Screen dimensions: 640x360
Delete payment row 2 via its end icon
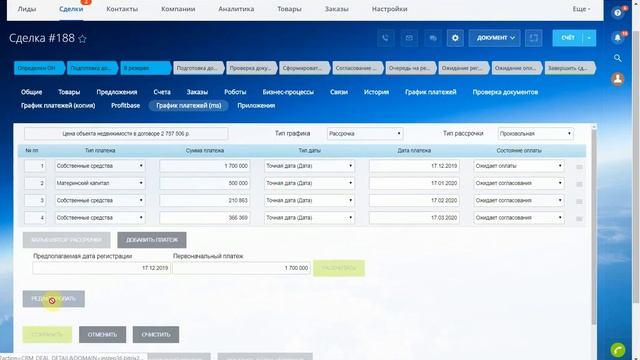[579, 184]
